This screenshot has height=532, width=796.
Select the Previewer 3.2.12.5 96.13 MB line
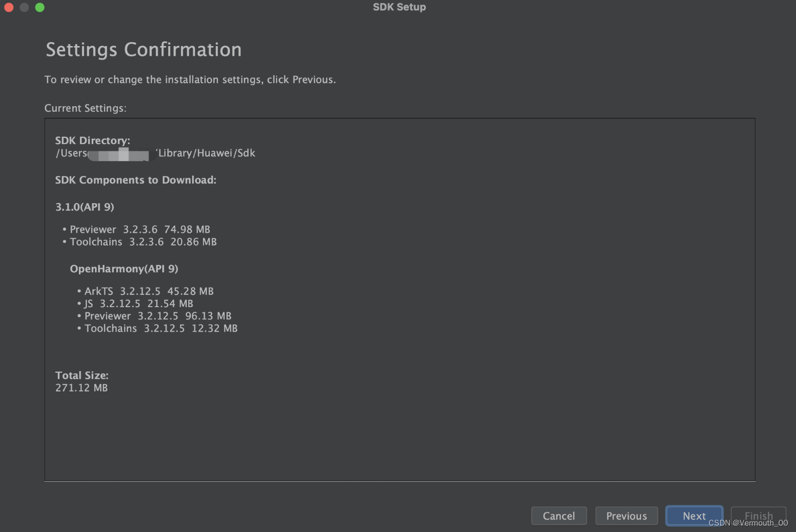click(x=158, y=316)
